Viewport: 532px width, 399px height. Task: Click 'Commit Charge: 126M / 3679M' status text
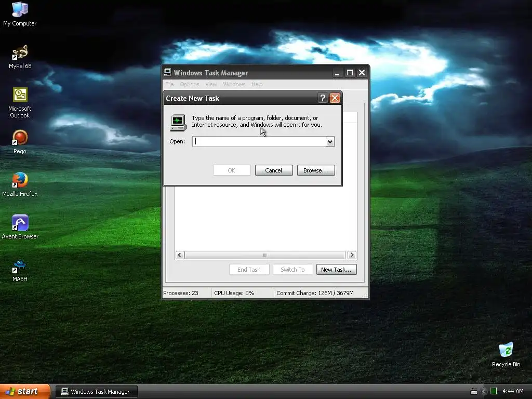[x=315, y=293]
